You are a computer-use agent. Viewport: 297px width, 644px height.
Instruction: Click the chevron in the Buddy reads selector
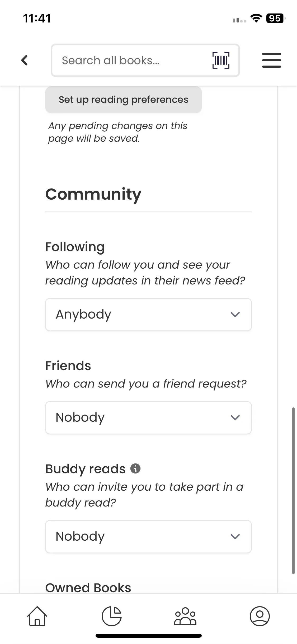click(235, 537)
